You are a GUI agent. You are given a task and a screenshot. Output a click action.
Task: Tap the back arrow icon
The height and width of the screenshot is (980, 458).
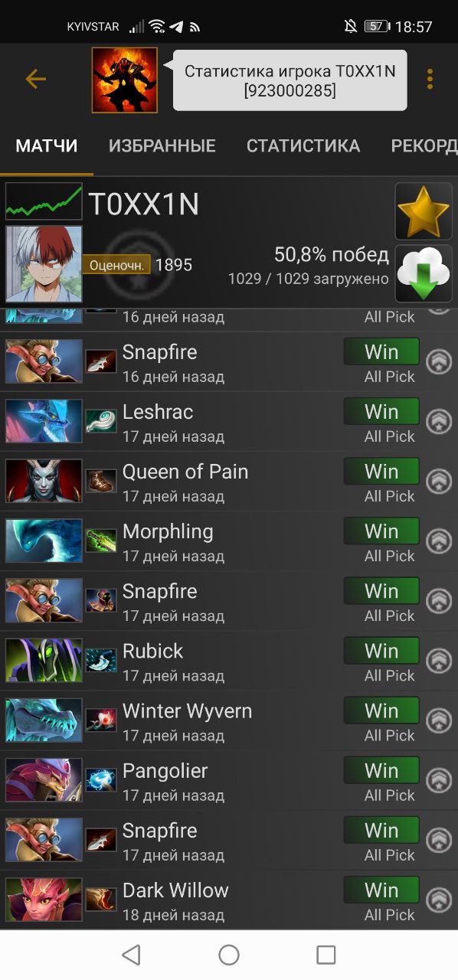tap(36, 79)
